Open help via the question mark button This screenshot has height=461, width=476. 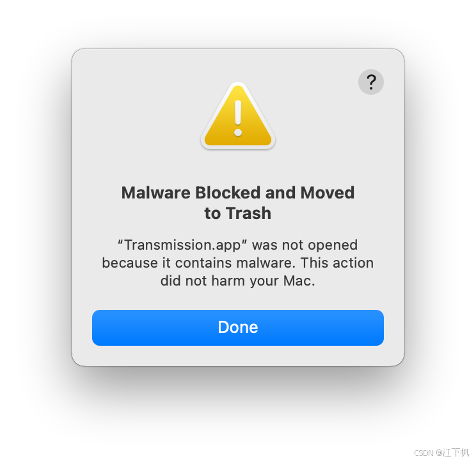click(x=370, y=82)
